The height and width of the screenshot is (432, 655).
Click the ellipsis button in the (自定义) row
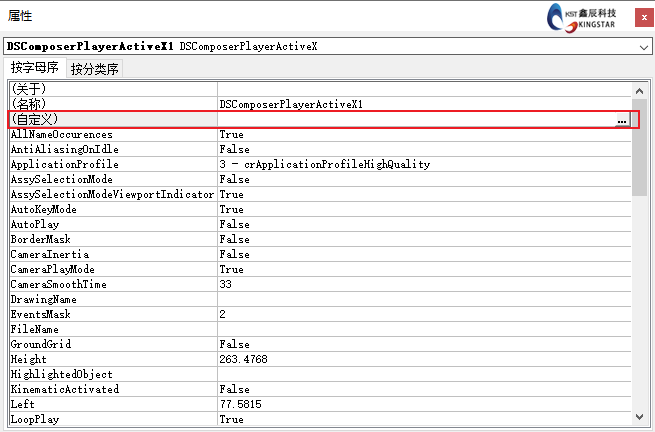click(622, 120)
